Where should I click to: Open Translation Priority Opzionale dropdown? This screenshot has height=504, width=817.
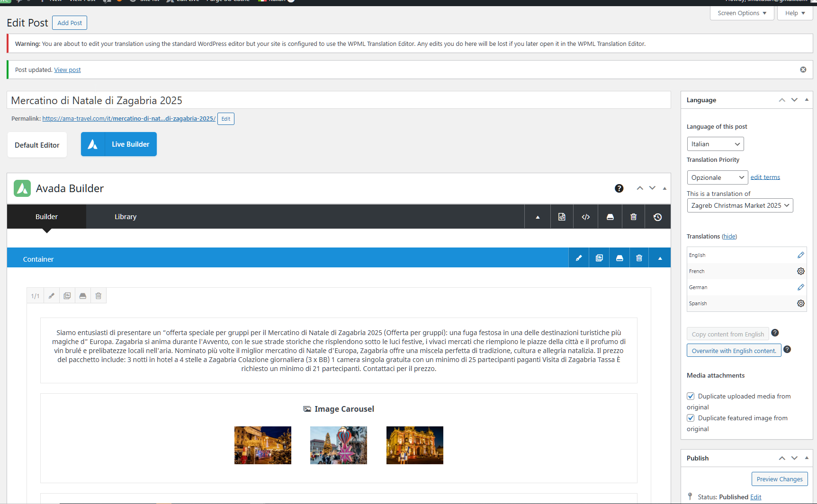pos(717,177)
